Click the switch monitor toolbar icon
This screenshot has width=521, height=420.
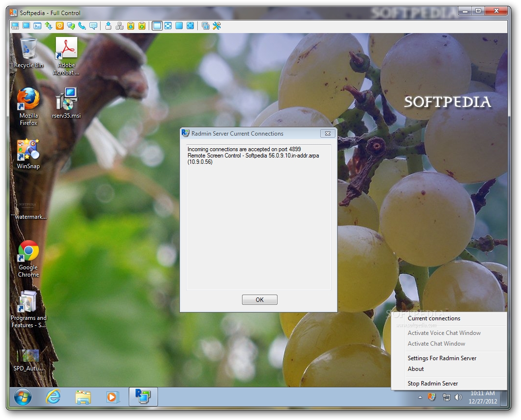[x=206, y=26]
